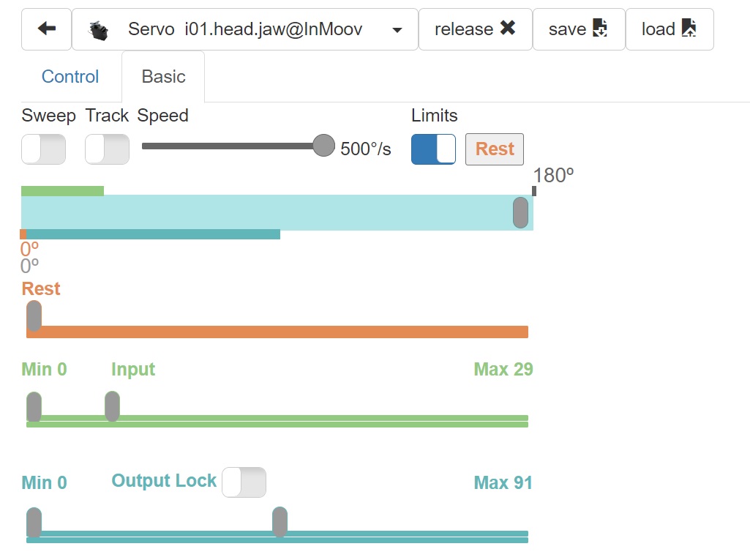Viewport: 750px width, 560px height.
Task: Click the Input slider handle
Action: (x=111, y=406)
